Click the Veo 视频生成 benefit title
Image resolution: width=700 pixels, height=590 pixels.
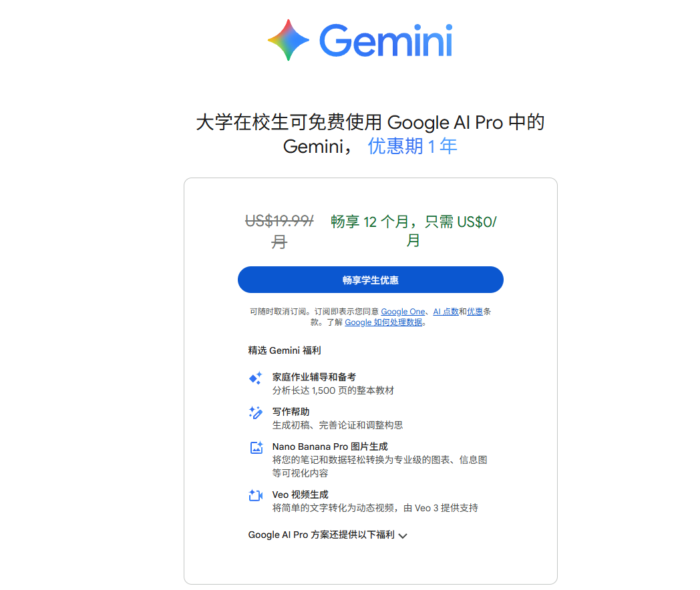pos(301,495)
